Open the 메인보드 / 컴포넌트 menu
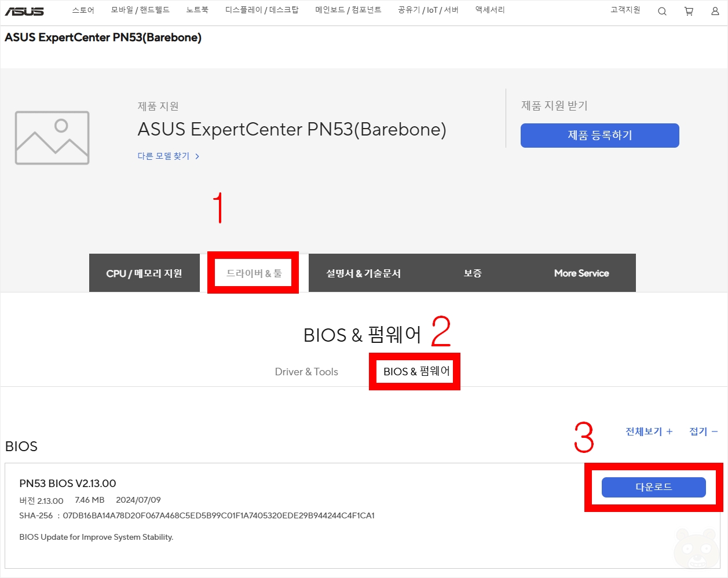Image resolution: width=728 pixels, height=578 pixels. click(x=348, y=10)
